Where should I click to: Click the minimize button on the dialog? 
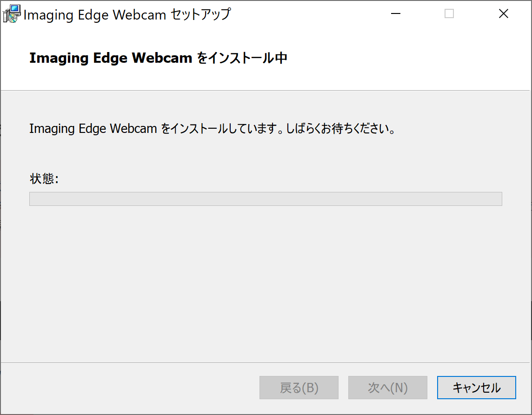point(395,14)
